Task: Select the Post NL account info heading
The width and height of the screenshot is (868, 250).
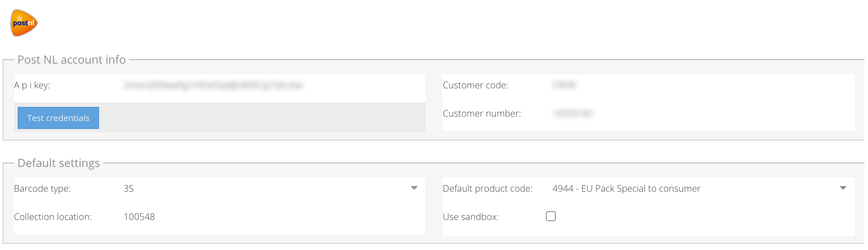Action: pos(72,60)
